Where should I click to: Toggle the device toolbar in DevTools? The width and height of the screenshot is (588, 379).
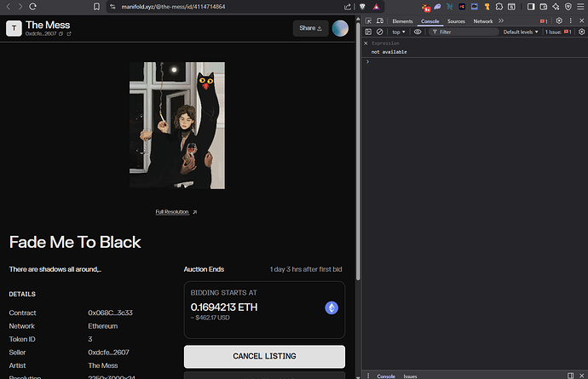pos(380,20)
